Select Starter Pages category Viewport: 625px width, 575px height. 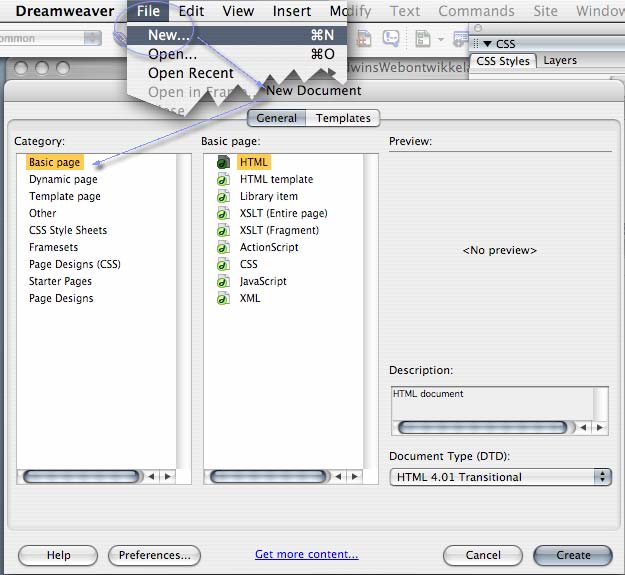coord(60,281)
